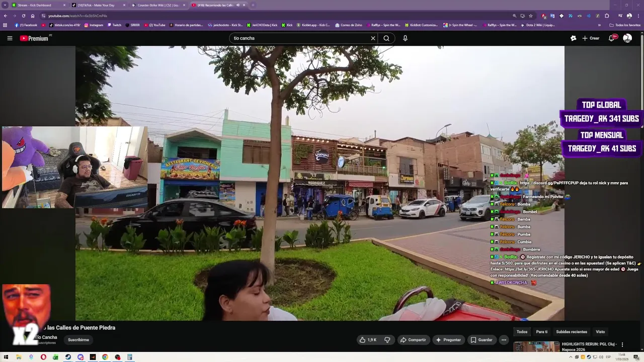Show hidden system tray icons
Image resolution: width=644 pixels, height=362 pixels.
click(x=571, y=357)
